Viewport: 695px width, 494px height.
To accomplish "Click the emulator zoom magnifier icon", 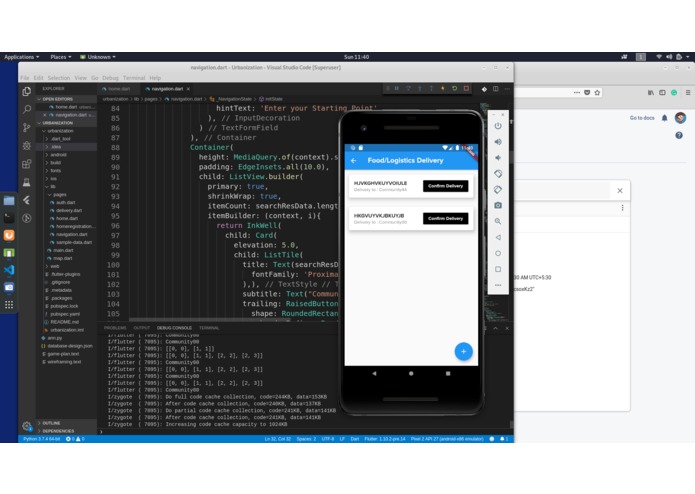I will tap(498, 221).
